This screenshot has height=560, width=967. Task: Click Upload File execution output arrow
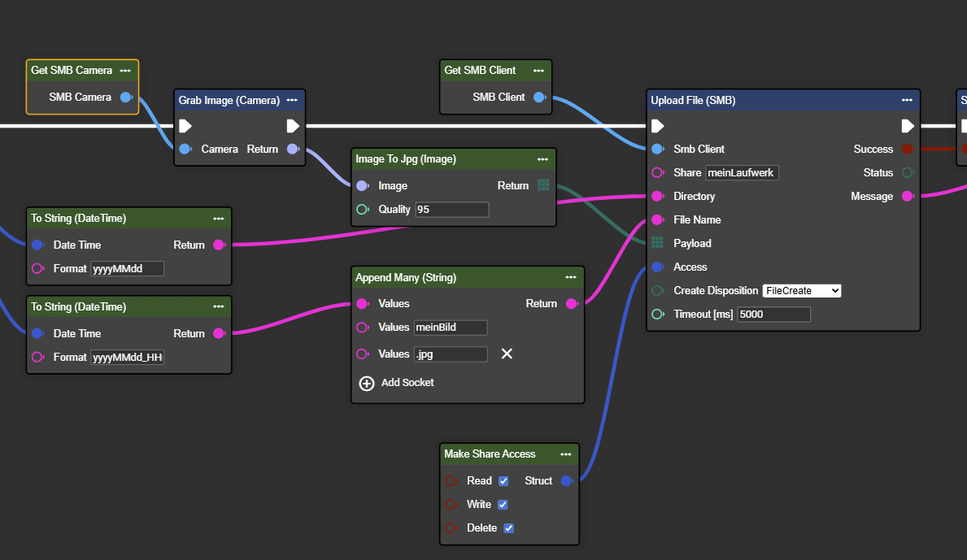coord(908,125)
